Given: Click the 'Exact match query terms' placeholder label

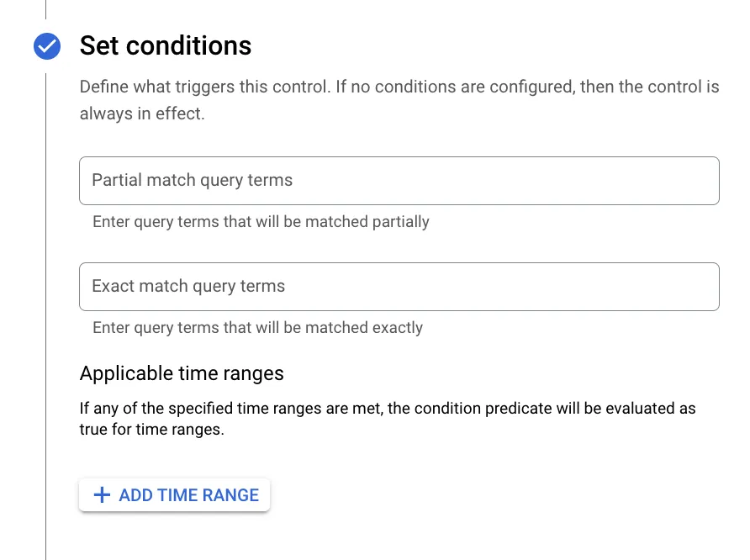Looking at the screenshot, I should tap(188, 287).
